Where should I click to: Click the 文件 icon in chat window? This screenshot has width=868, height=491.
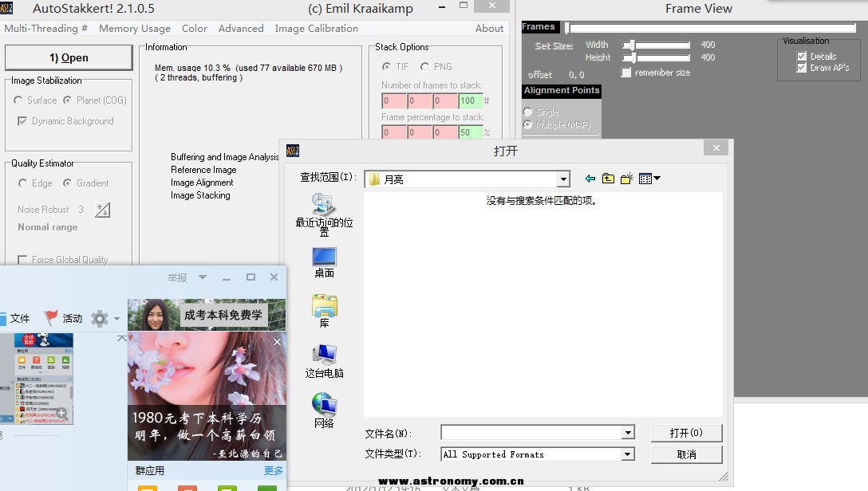[x=2, y=319]
